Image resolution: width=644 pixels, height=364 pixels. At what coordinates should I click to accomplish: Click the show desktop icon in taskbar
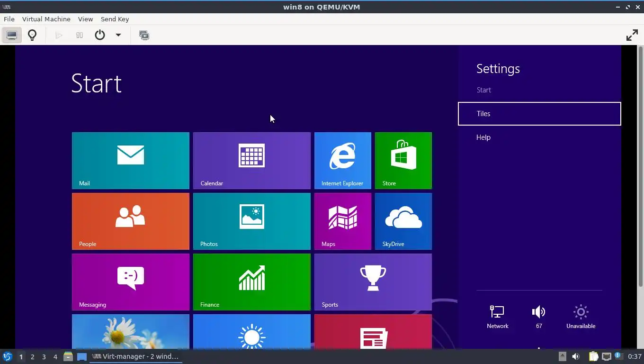pos(82,356)
